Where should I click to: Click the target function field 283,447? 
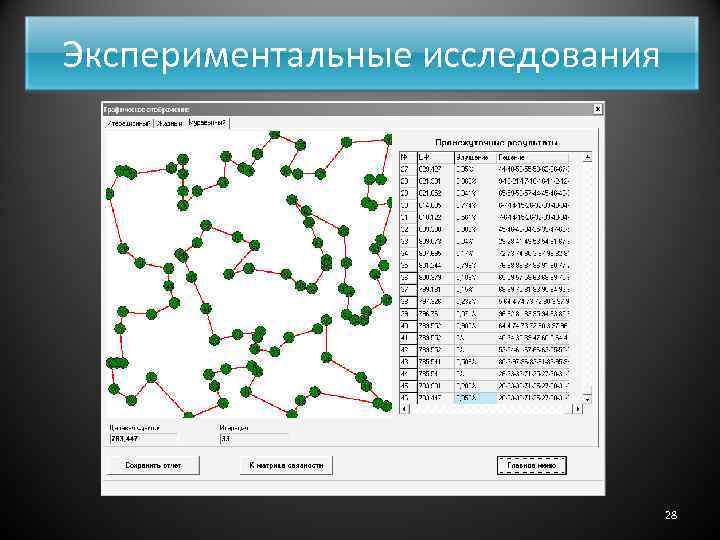[x=142, y=439]
